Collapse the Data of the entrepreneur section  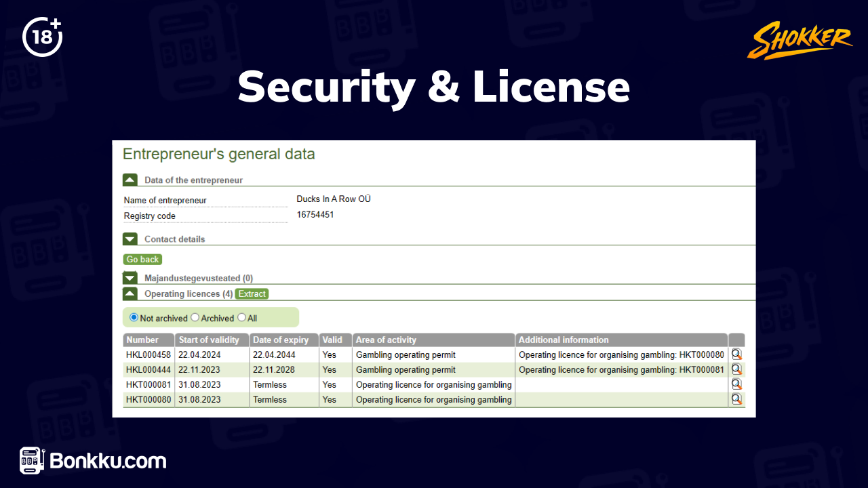pos(130,180)
